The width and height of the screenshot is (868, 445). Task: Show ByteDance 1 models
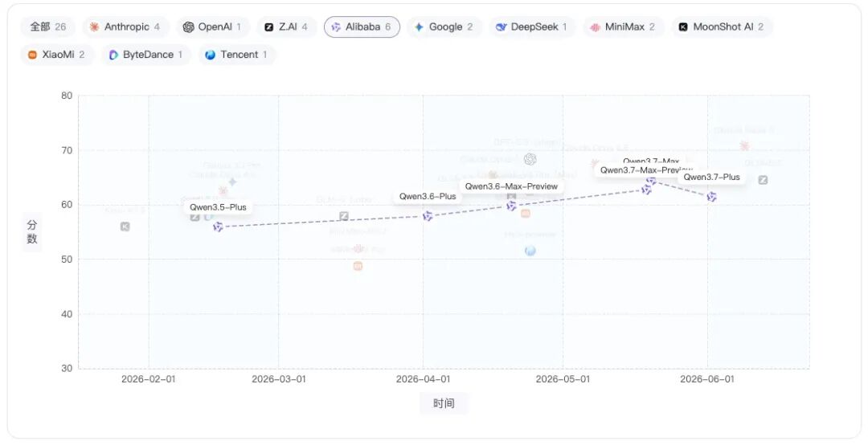coord(145,55)
